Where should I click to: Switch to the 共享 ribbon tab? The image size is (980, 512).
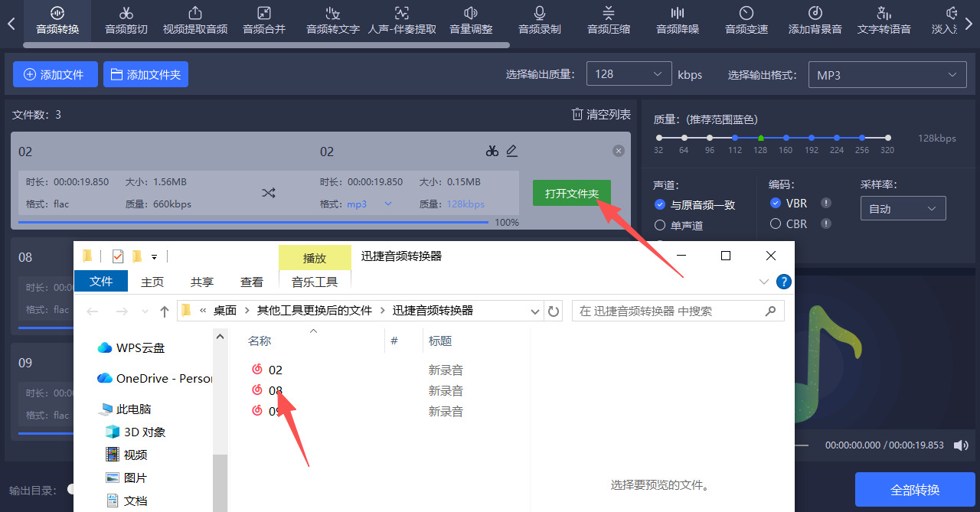(x=202, y=282)
